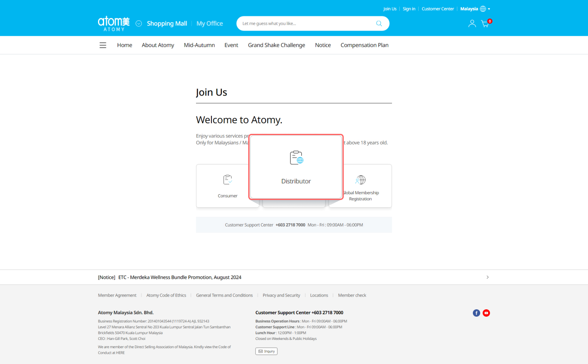
Task: Open Compensation Plan menu item
Action: click(365, 45)
